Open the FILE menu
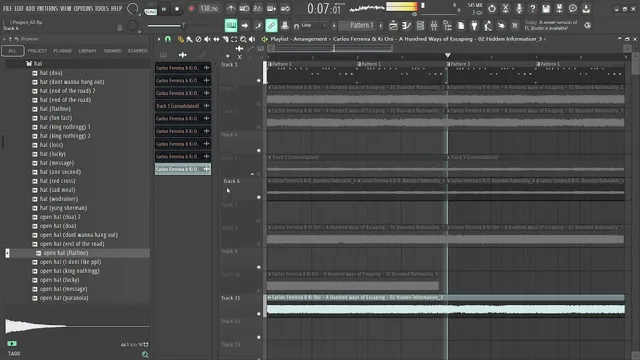The image size is (640, 360). pyautogui.click(x=7, y=9)
